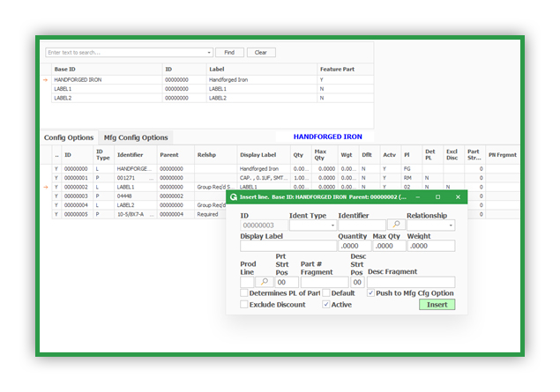Viewport: 560px width, 392px height.
Task: Click the PN Frgmnt column header
Action: [503, 155]
